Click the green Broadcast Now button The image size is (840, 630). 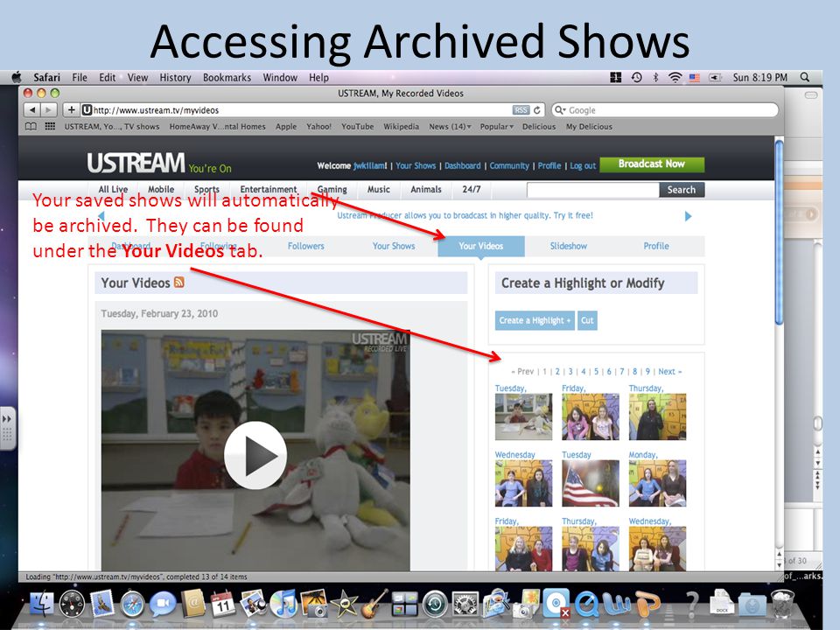pos(652,164)
